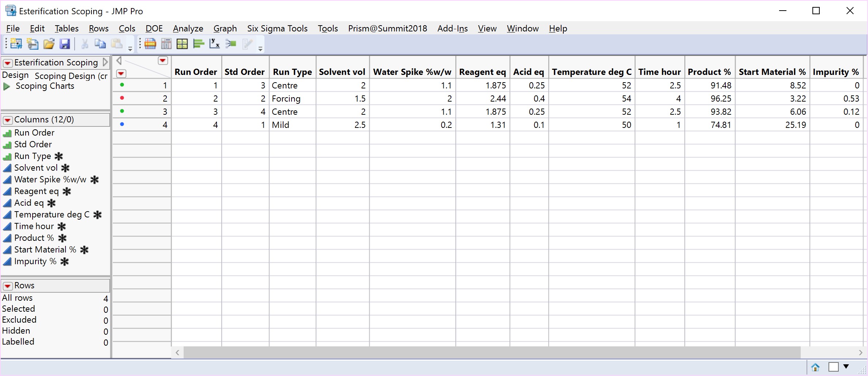868x376 pixels.
Task: Save the table with the floppy disk icon
Action: click(x=65, y=44)
